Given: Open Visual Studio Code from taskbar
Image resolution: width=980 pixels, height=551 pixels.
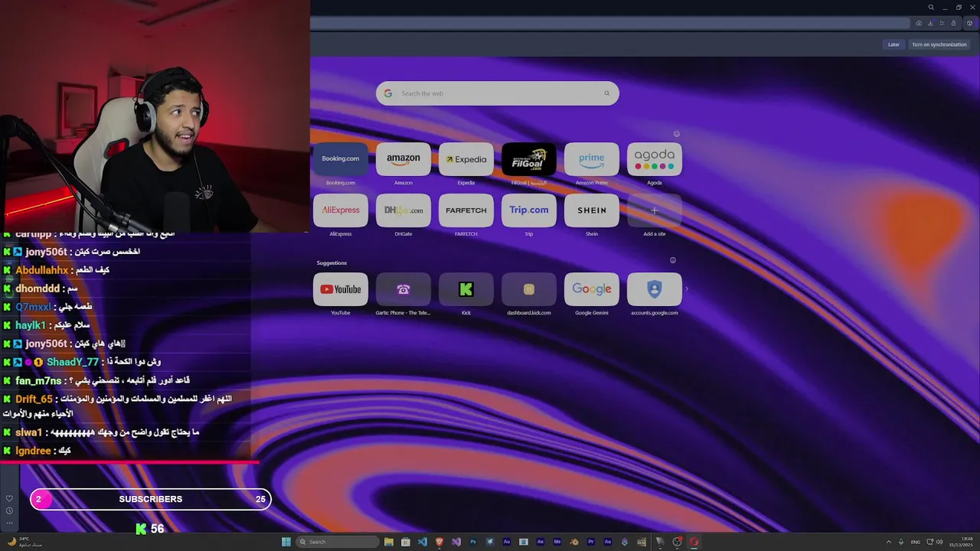Looking at the screenshot, I should click(x=423, y=542).
